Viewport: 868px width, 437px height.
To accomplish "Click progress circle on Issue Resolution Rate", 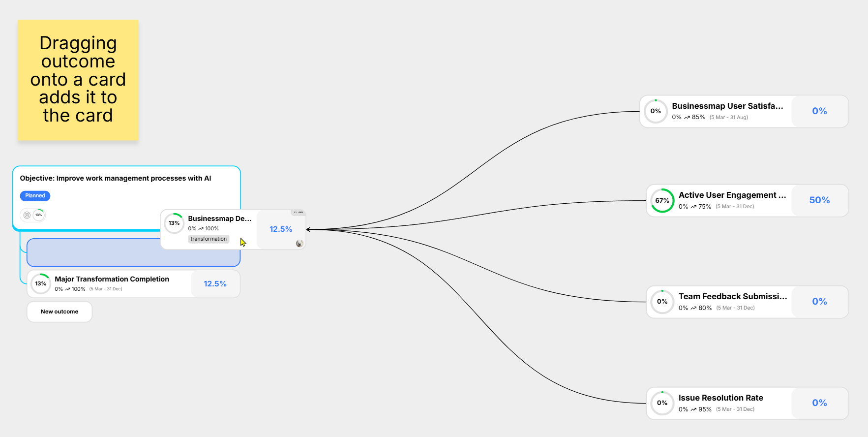I will point(662,403).
